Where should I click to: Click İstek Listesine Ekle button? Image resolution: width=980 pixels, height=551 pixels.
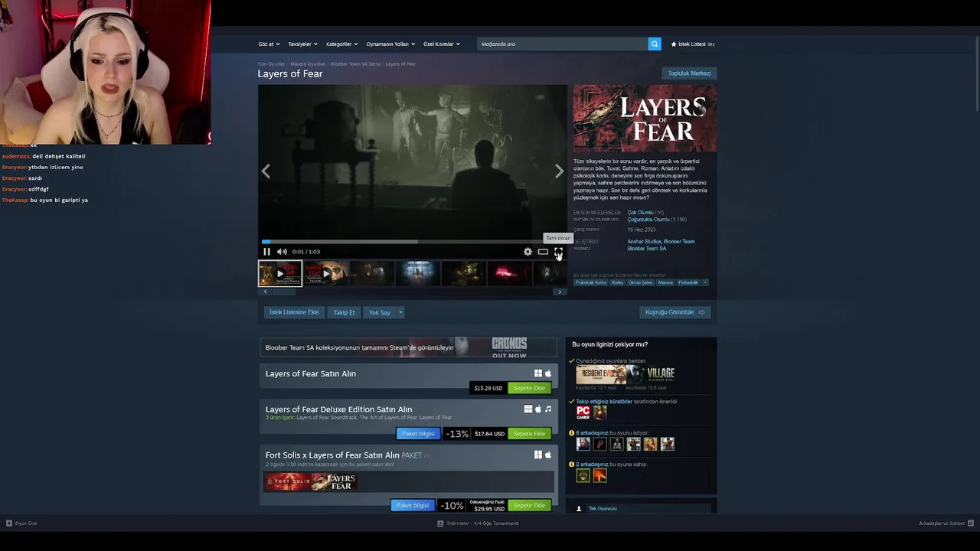pos(294,312)
